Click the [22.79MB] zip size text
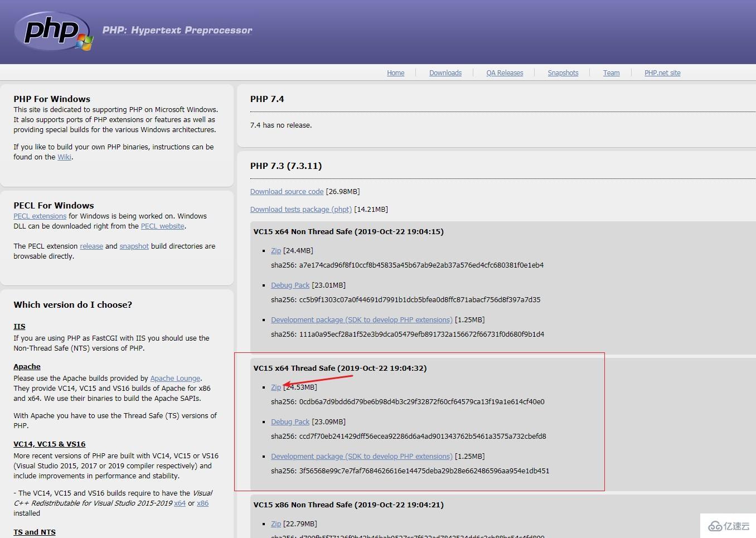Screen dimensions: 756x538 [x=300, y=524]
